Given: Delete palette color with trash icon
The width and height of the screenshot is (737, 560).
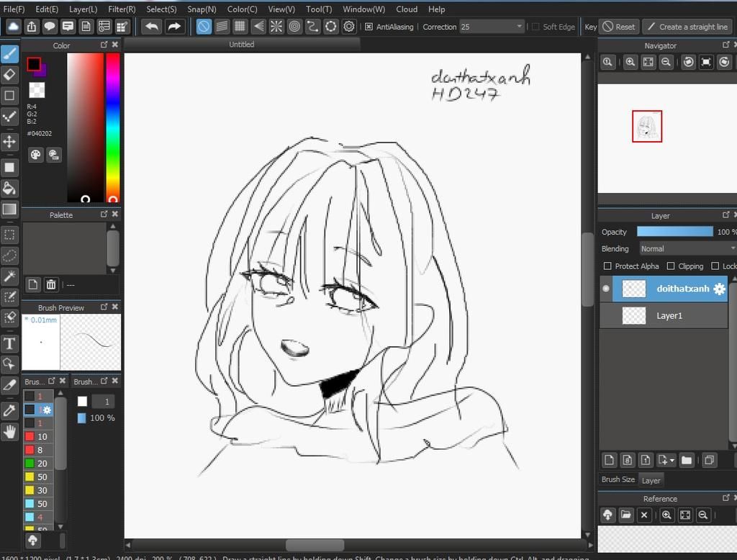Looking at the screenshot, I should (x=51, y=284).
